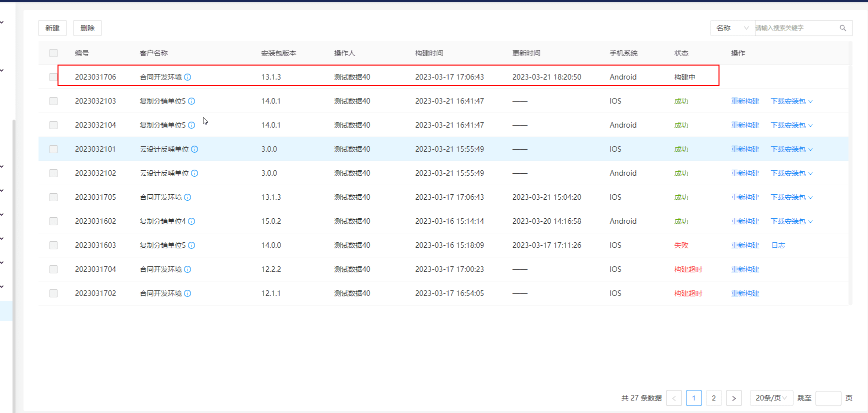Select page 1 in pagination
868x413 pixels.
pos(694,398)
